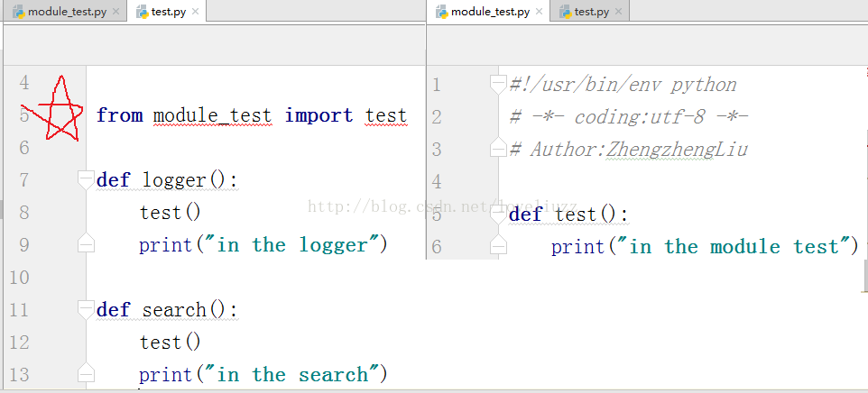Close module_test.py tab in right editor pane
Viewport: 868px width, 393px height.
click(x=539, y=12)
